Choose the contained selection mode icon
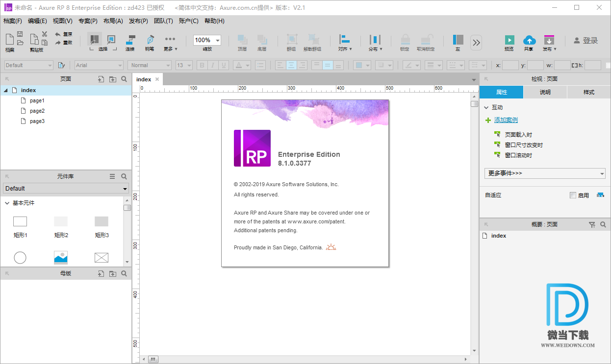Screen dimensions: 611x364 tap(111, 40)
